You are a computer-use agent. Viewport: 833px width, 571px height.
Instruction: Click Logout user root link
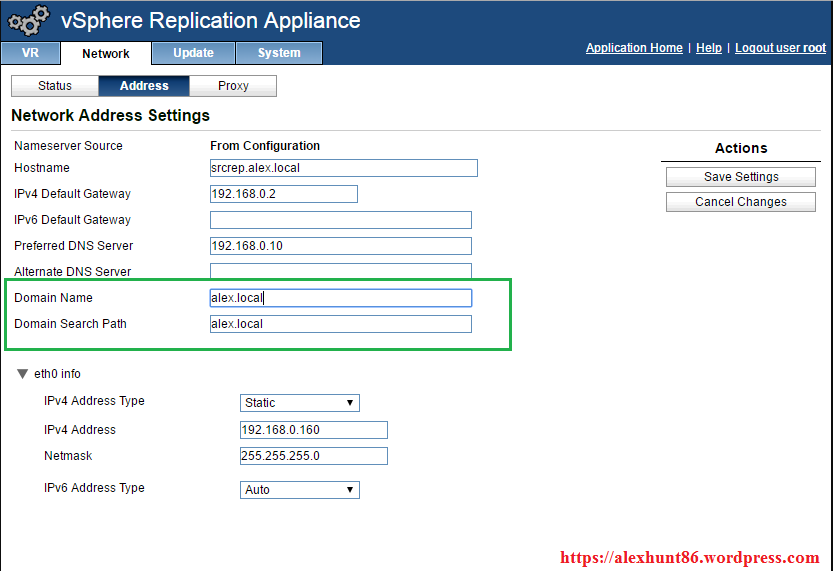[x=780, y=48]
